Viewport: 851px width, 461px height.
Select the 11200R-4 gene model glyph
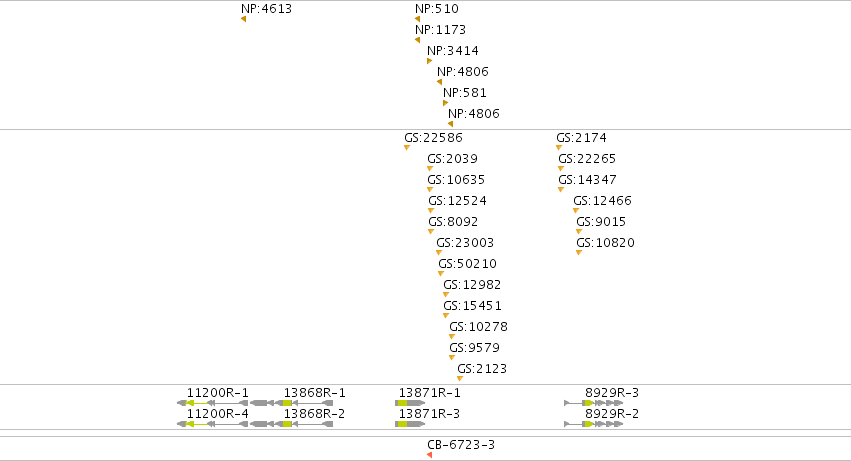click(x=213, y=424)
